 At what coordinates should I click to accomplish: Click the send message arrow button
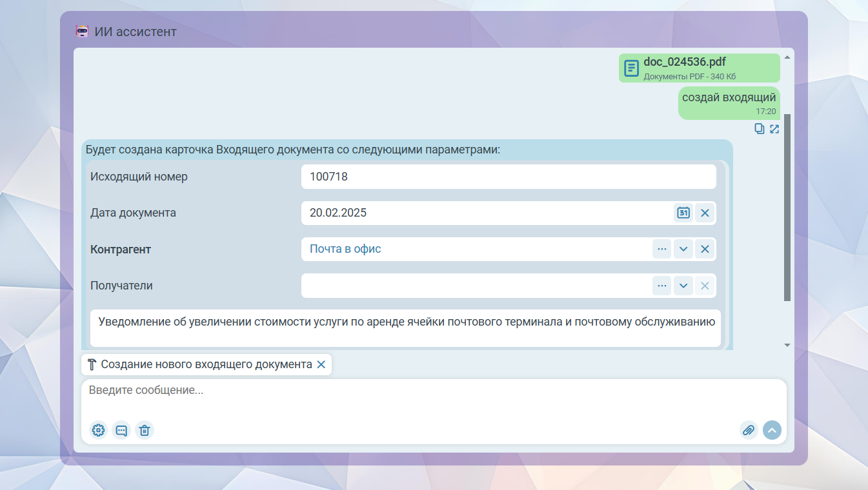772,430
